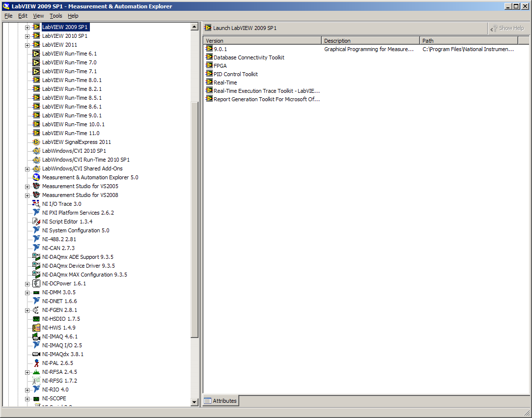Click the LabVIEW Run-Time 8.0.1 icon
The width and height of the screenshot is (532, 418).
point(36,80)
